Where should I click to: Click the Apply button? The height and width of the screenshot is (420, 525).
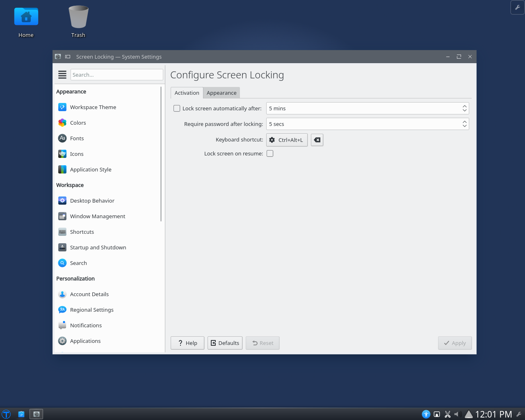tap(455, 343)
